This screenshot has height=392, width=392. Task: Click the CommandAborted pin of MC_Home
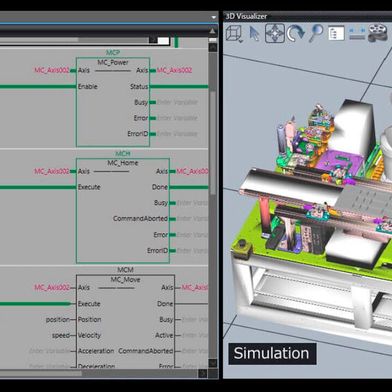140,219
